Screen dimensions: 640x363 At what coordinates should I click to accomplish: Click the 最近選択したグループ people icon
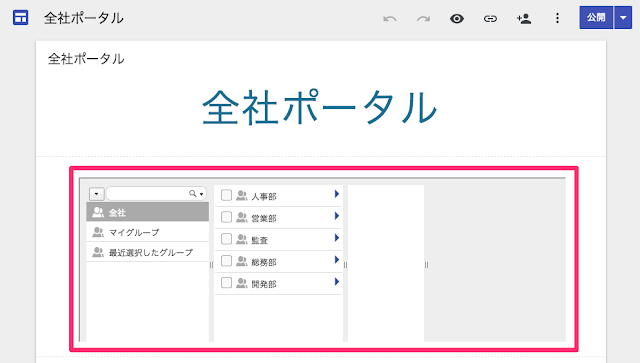pos(98,252)
